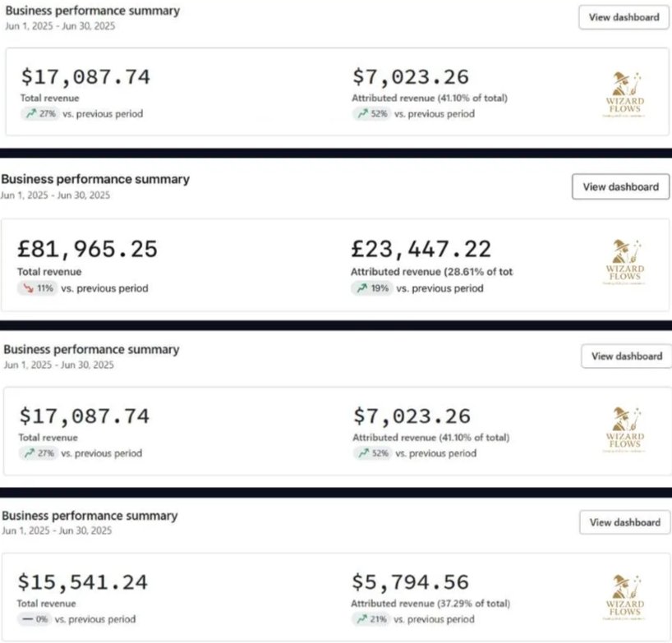Click the 52% trend badge in the third summary card

(x=372, y=453)
